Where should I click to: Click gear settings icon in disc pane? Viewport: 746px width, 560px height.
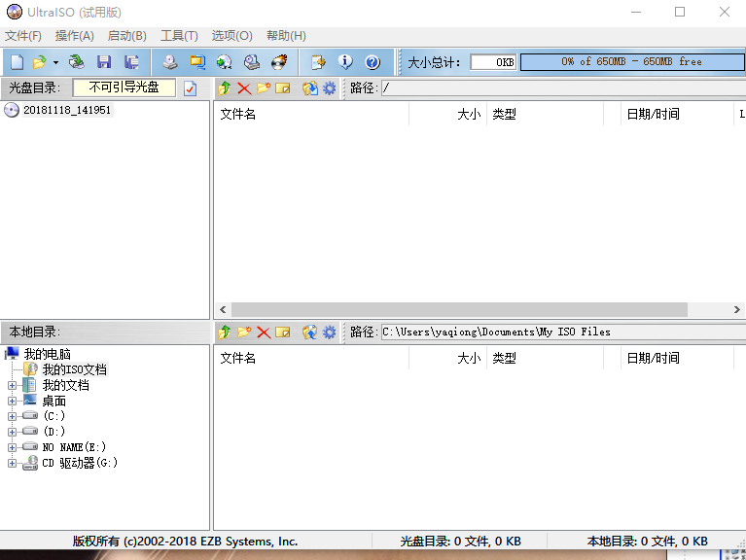(x=329, y=87)
